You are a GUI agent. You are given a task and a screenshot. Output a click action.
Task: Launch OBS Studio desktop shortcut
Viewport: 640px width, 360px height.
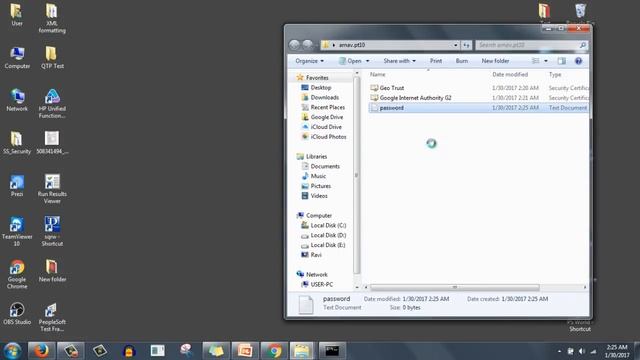[x=17, y=313]
